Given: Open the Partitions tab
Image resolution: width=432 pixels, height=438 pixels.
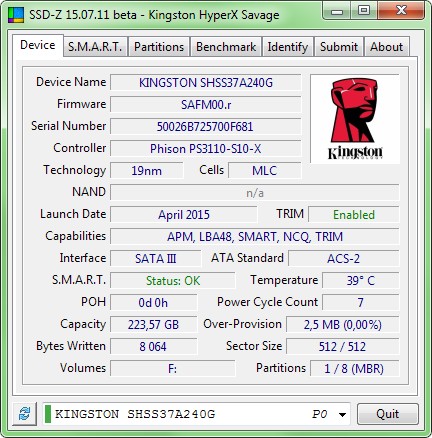Looking at the screenshot, I should pyautogui.click(x=159, y=47).
